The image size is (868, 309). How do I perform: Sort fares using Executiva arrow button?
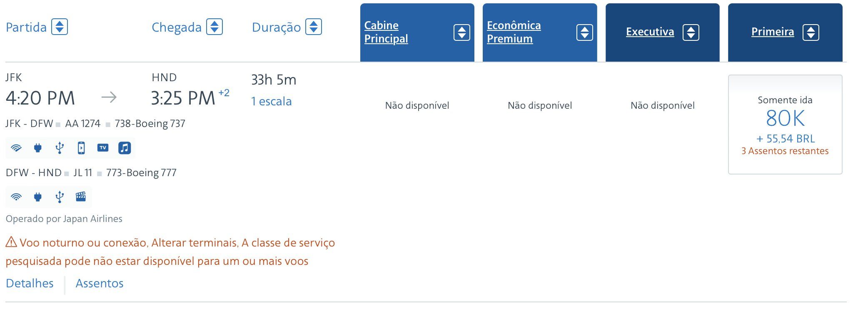(x=691, y=32)
